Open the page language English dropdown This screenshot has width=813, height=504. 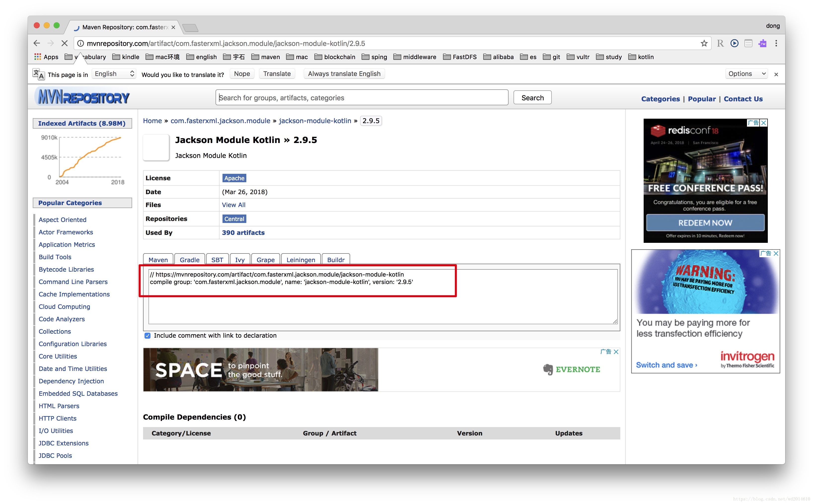pyautogui.click(x=114, y=74)
